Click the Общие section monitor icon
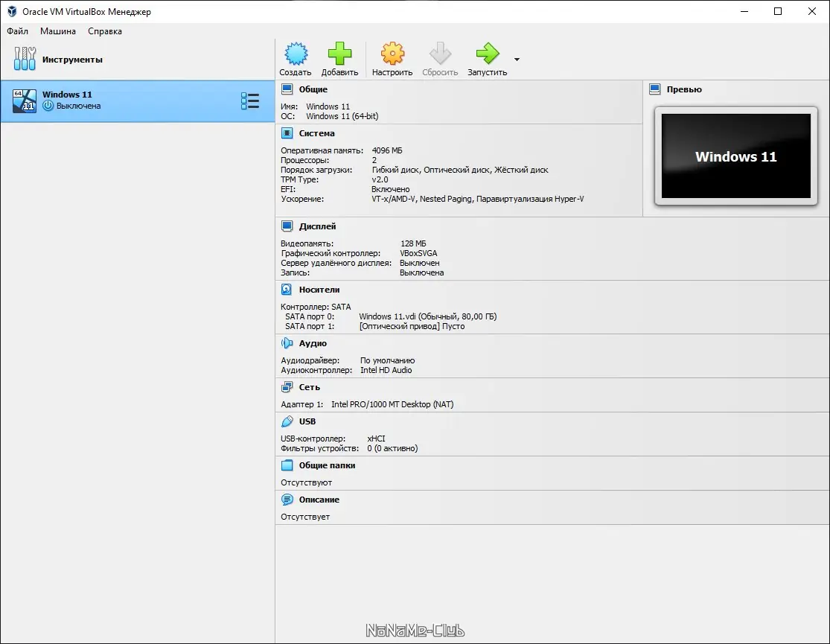Image resolution: width=830 pixels, height=644 pixels. click(287, 89)
